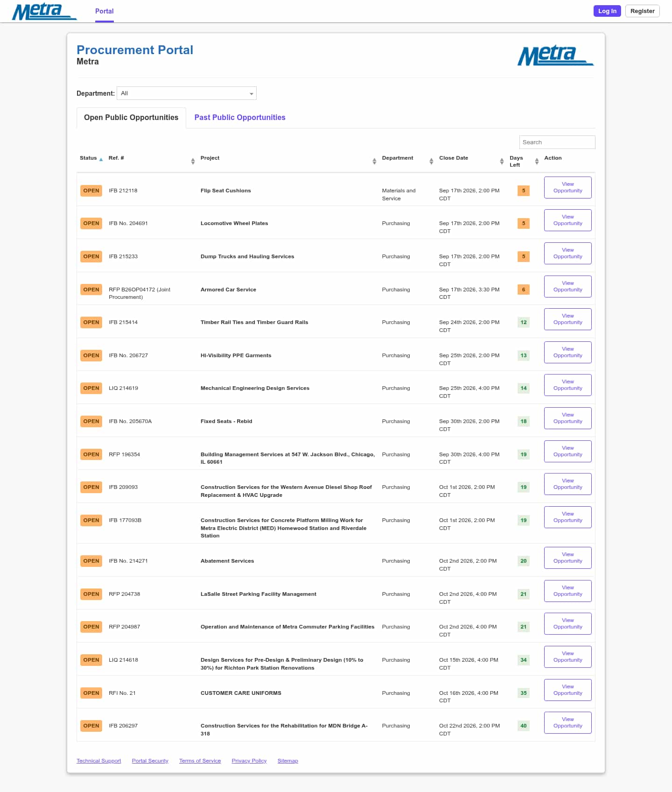
Task: Click the Abatement Services project title
Action: click(227, 561)
